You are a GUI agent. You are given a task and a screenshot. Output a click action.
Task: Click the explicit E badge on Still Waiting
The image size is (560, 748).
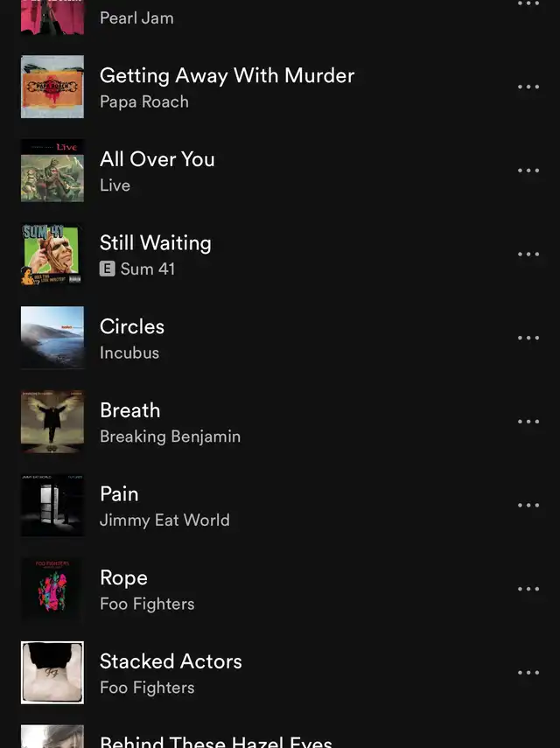108,269
